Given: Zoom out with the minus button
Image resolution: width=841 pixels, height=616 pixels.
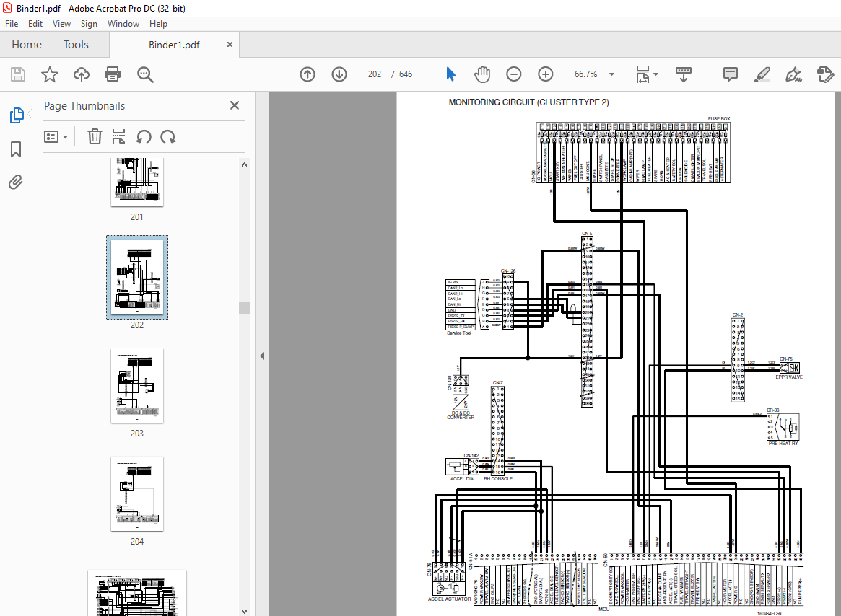Looking at the screenshot, I should pyautogui.click(x=514, y=74).
